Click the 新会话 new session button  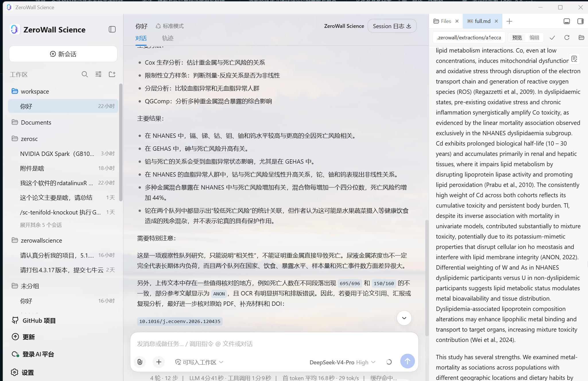[x=63, y=54]
